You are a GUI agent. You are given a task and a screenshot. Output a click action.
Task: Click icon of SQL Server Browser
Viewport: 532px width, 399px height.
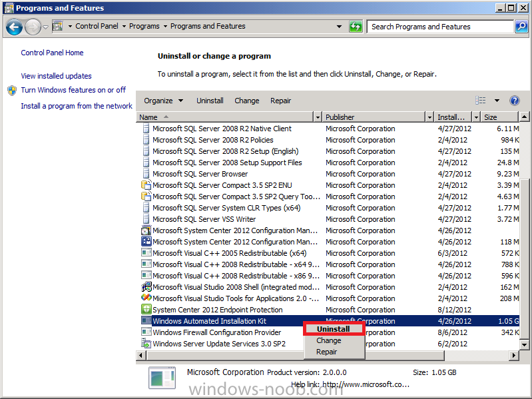point(146,174)
